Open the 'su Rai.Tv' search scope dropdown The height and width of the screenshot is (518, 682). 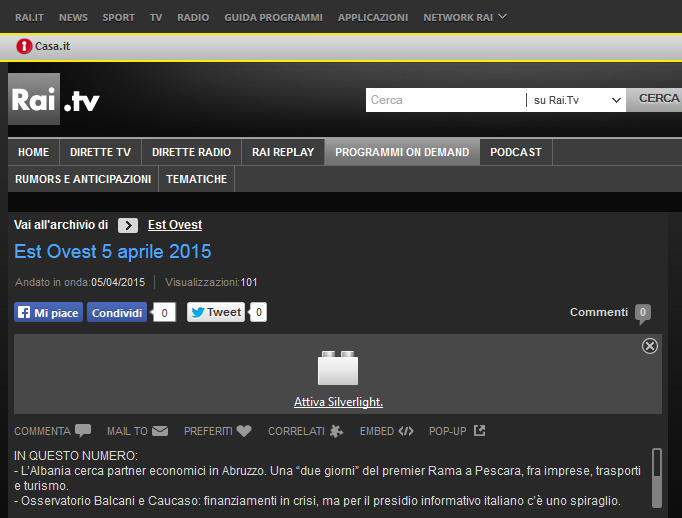[576, 100]
